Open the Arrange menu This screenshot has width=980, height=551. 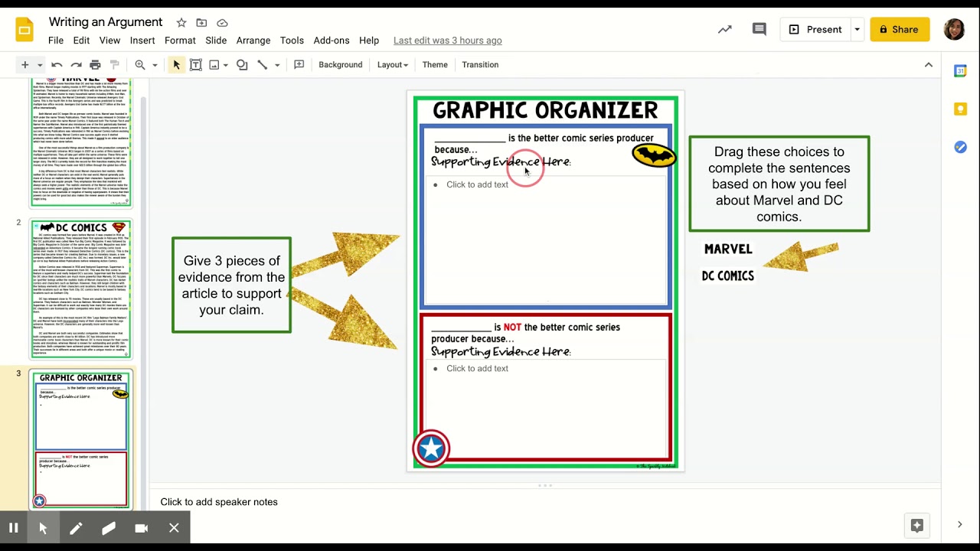tap(253, 41)
